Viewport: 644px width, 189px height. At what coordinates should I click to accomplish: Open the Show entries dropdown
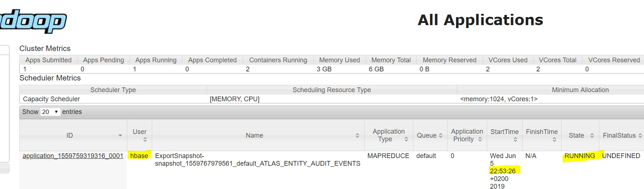(50, 112)
